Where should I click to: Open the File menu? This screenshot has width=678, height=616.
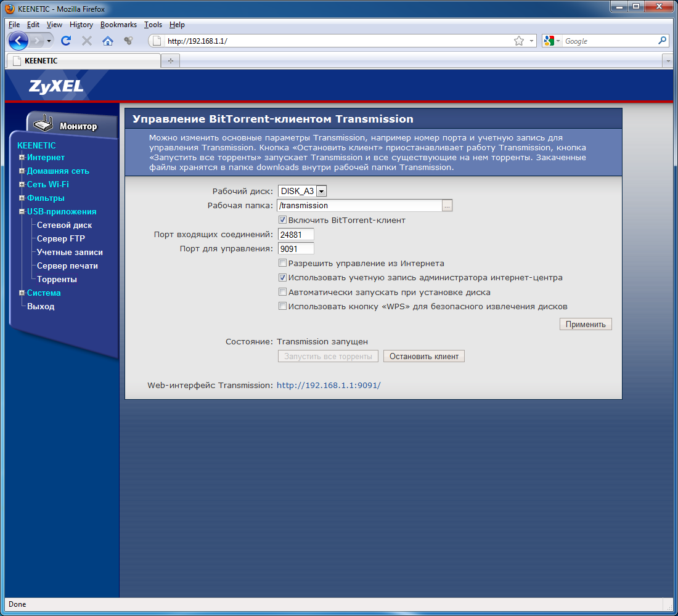14,25
